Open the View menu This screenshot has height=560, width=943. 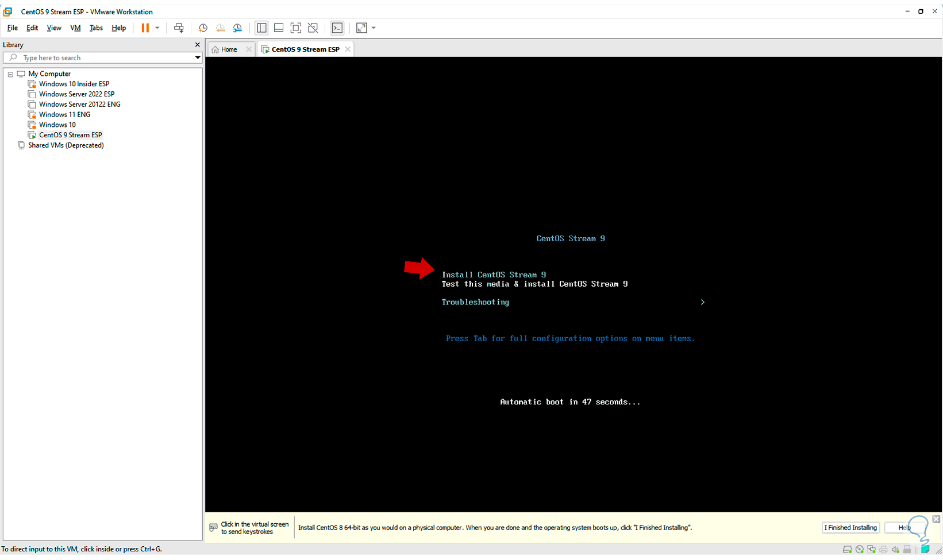click(54, 28)
